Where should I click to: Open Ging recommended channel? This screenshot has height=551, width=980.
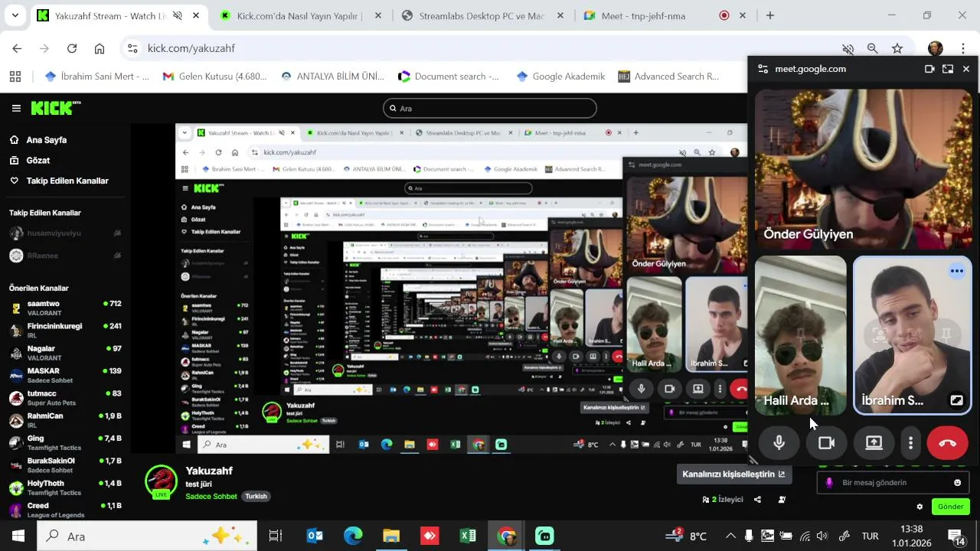(65, 442)
